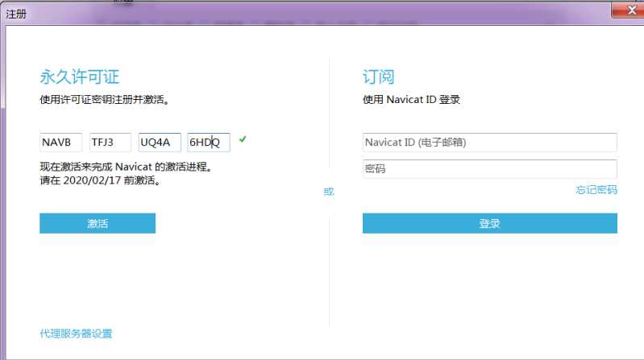This screenshot has height=360, width=644.
Task: Open the 忘记密码 forgot password link
Action: pos(596,190)
